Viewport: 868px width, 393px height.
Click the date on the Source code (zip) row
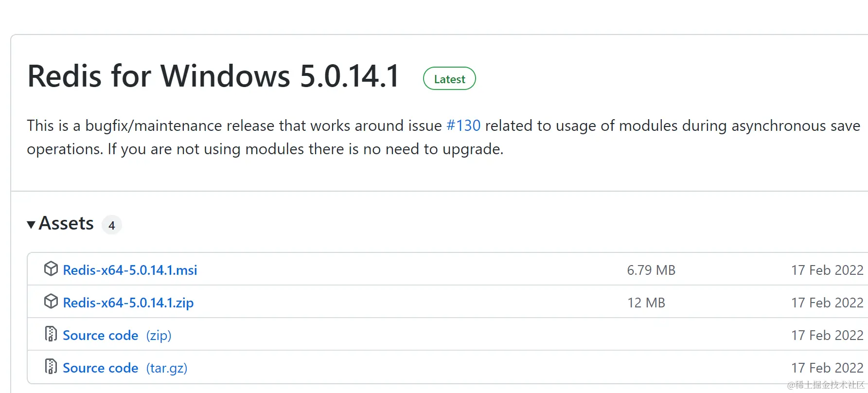[827, 335]
